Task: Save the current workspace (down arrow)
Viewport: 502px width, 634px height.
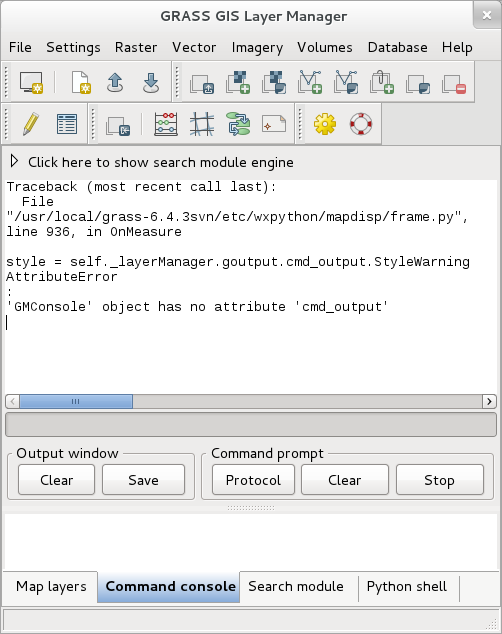Action: point(151,83)
